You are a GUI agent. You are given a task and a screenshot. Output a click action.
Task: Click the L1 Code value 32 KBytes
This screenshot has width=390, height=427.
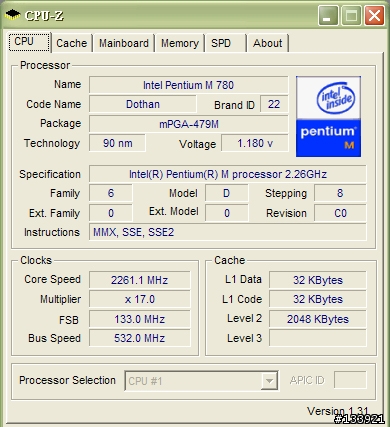pos(318,299)
